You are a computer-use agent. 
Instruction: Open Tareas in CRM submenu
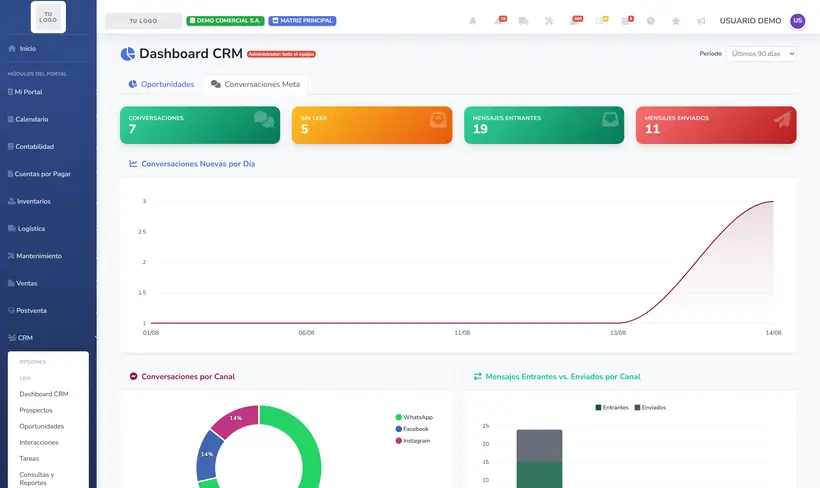29,458
